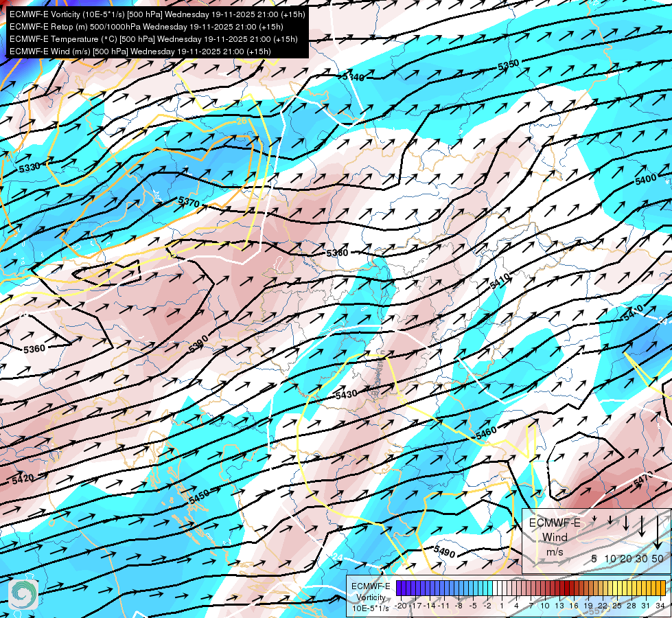The height and width of the screenshot is (618, 672).
Task: Click the 28 vorticity scale label
Action: coord(632,606)
